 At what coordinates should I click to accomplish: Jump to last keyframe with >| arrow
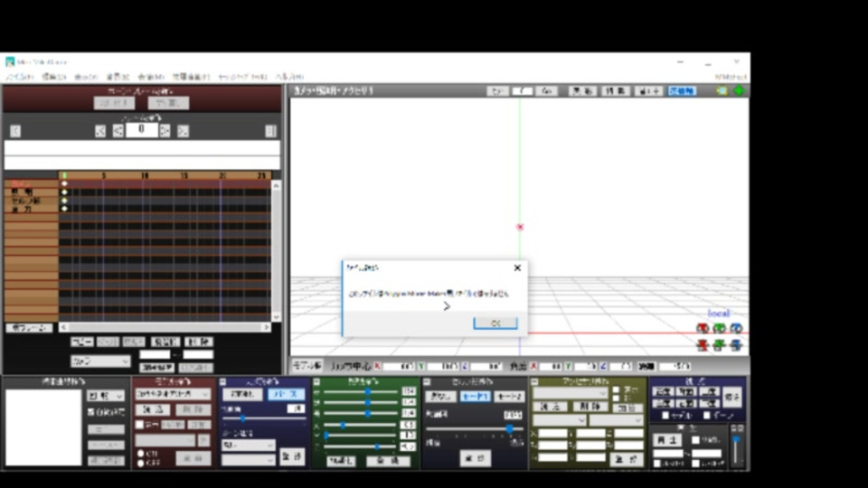tap(183, 131)
